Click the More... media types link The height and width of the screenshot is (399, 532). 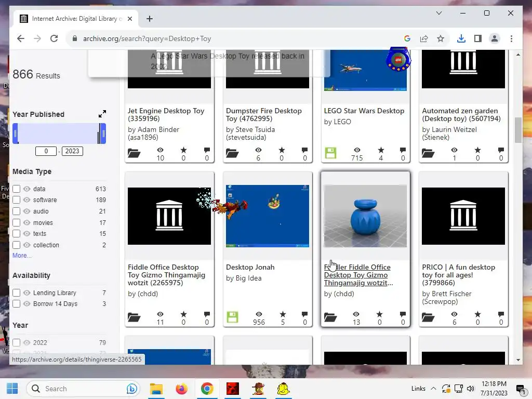click(22, 256)
